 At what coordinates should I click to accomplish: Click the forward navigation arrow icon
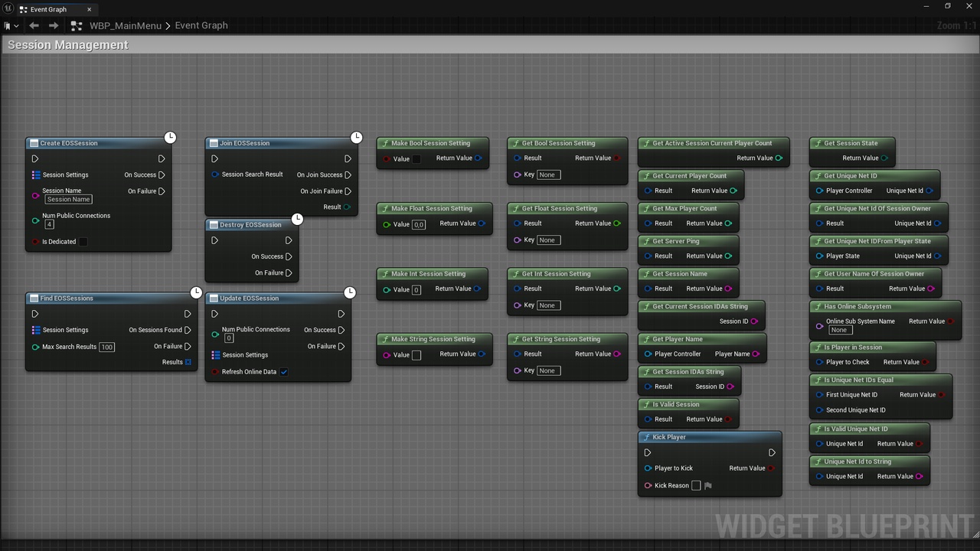click(54, 25)
